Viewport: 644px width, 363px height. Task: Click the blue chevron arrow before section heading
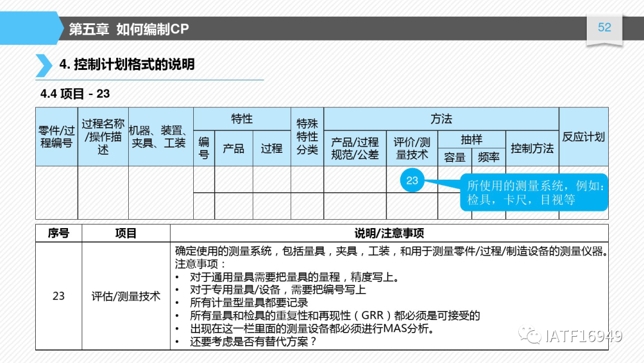44,65
